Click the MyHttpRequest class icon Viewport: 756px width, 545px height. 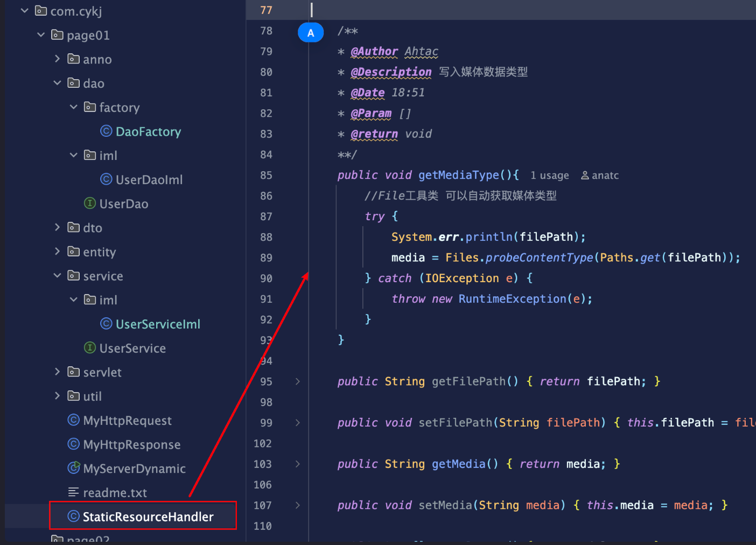tap(74, 420)
